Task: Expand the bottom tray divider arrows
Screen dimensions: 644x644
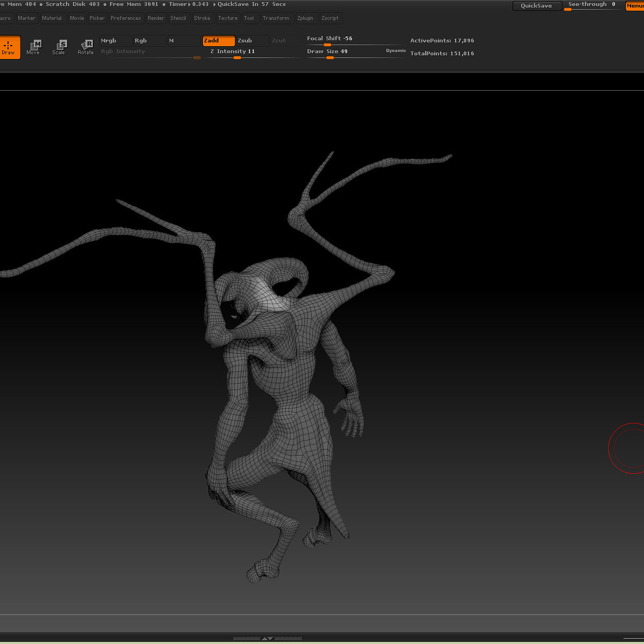Action: 267,639
